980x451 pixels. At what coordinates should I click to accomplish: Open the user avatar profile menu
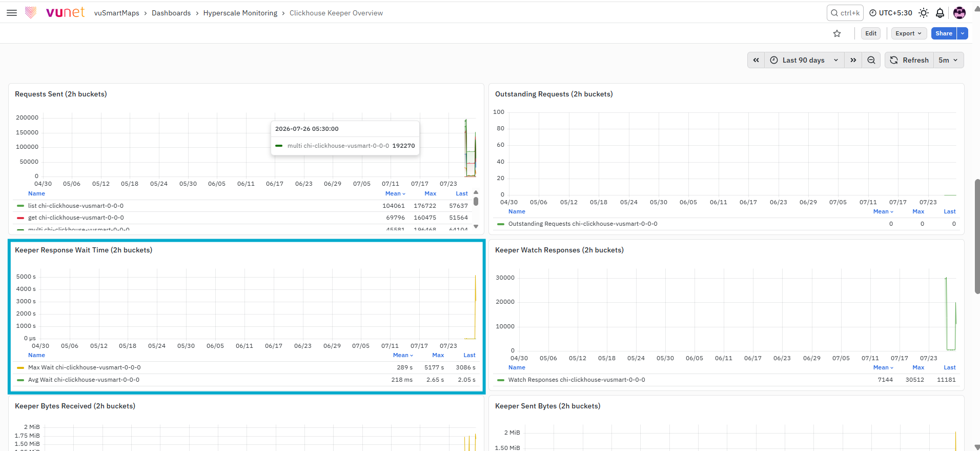[x=959, y=13]
